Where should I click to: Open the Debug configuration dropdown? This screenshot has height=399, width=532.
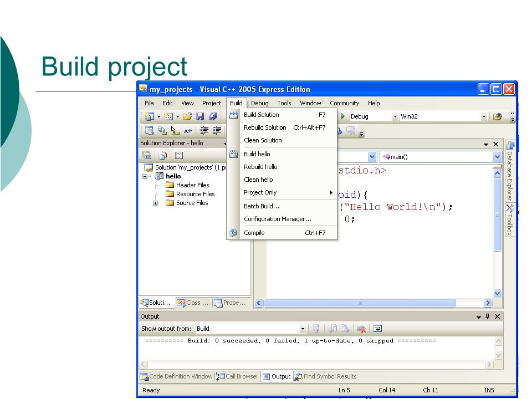[x=395, y=116]
